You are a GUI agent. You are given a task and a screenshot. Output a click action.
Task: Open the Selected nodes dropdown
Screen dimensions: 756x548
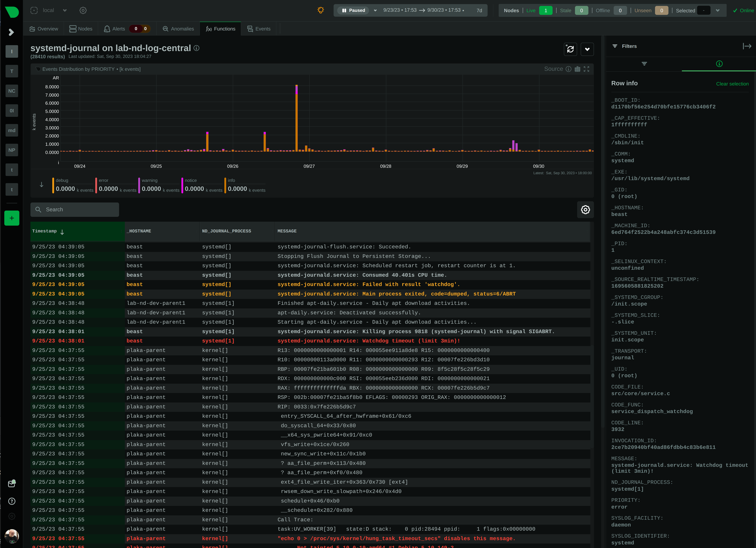(x=718, y=10)
